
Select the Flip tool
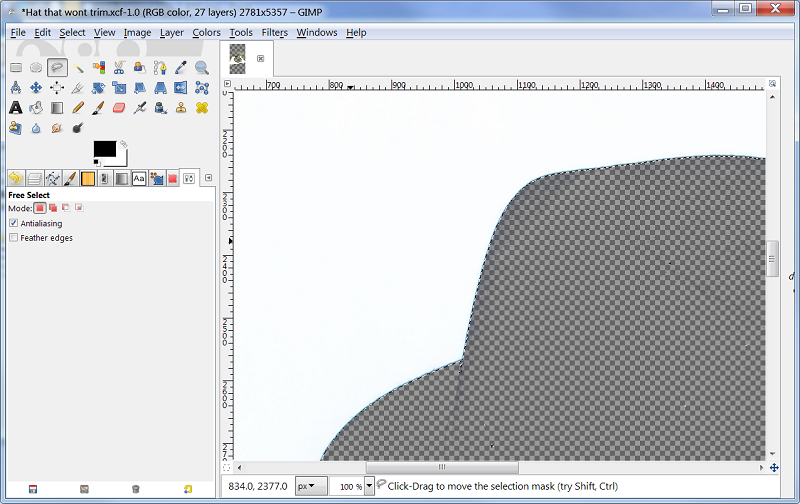coord(181,88)
